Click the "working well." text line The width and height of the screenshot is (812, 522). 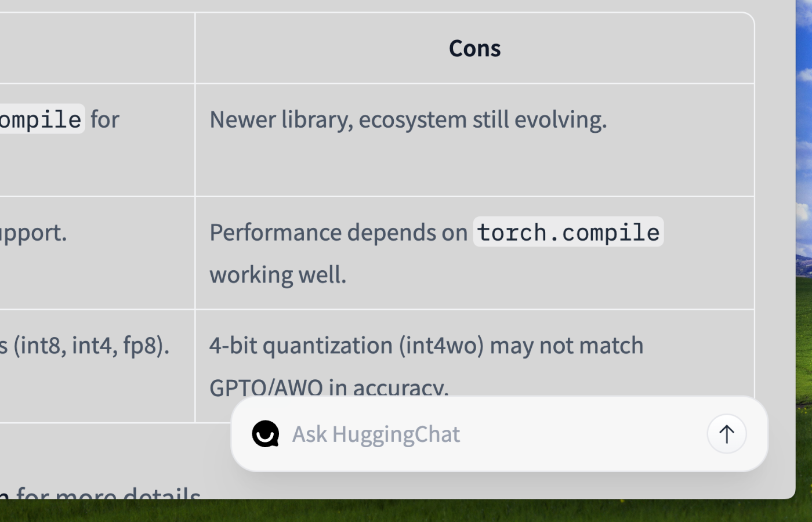(x=278, y=275)
